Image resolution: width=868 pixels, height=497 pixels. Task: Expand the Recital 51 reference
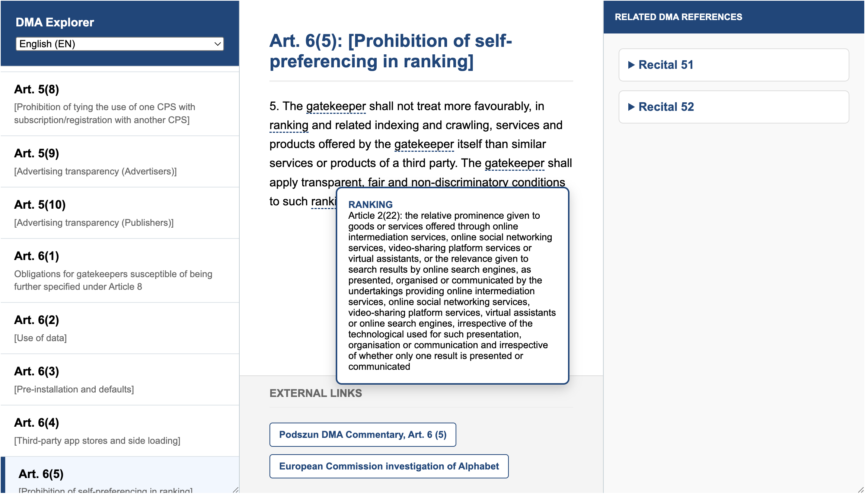pyautogui.click(x=666, y=65)
